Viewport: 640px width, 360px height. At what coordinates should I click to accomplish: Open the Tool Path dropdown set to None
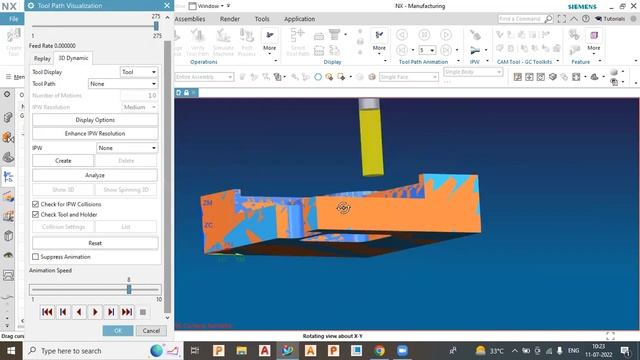pos(123,84)
